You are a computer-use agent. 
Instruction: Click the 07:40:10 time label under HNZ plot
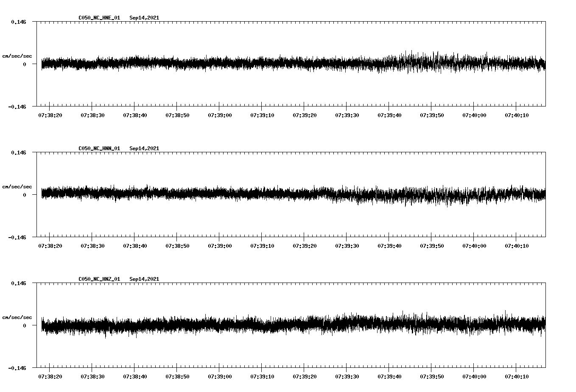(x=517, y=377)
